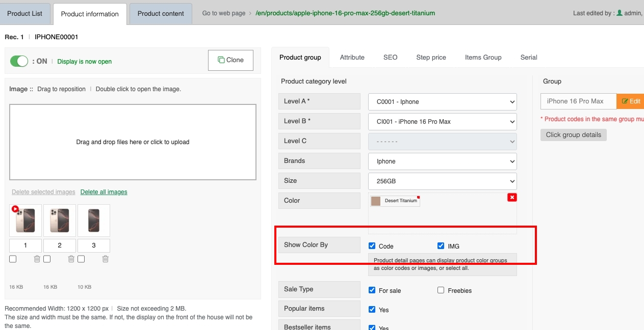Screen dimensions: 644x330
Task: Switch to the Product content tab
Action: [161, 14]
